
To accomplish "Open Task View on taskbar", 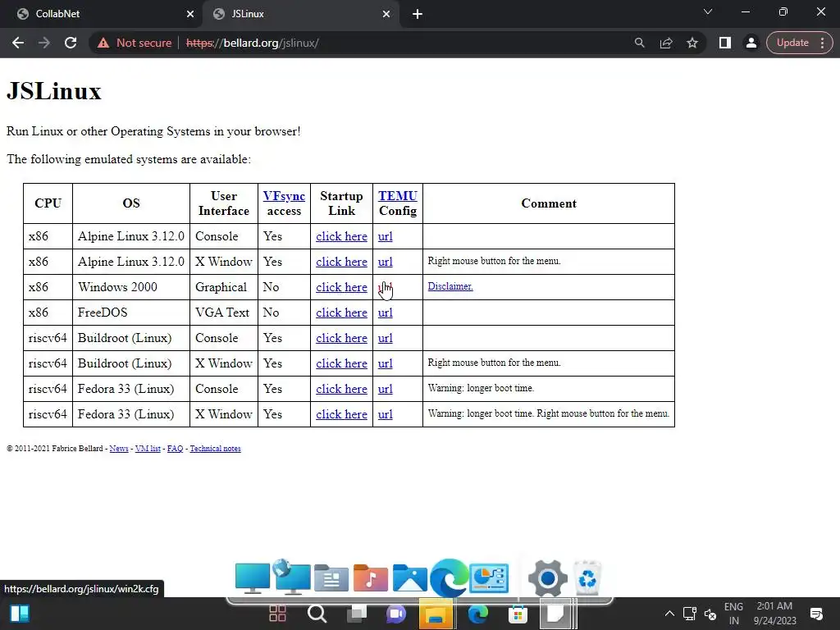I will (357, 614).
